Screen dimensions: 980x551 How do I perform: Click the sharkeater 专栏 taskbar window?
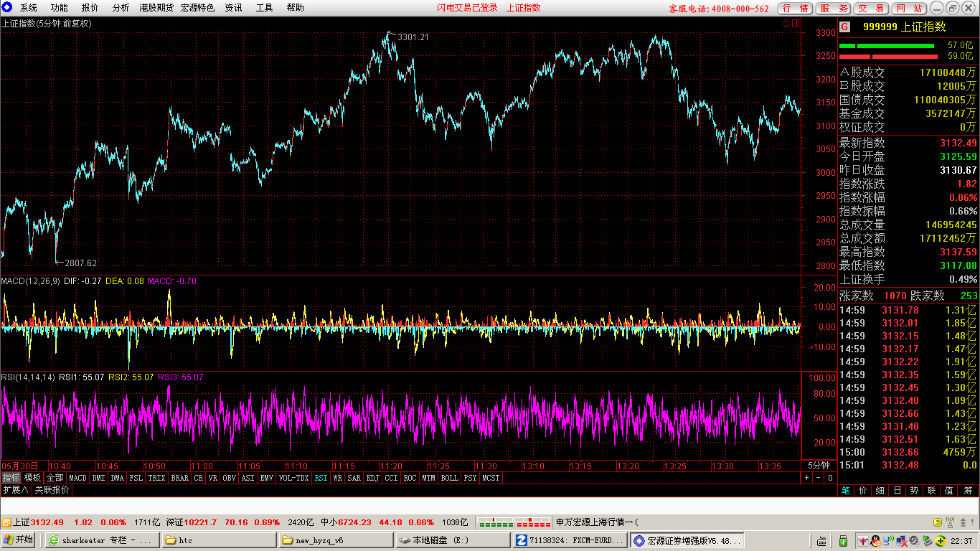pyautogui.click(x=103, y=540)
